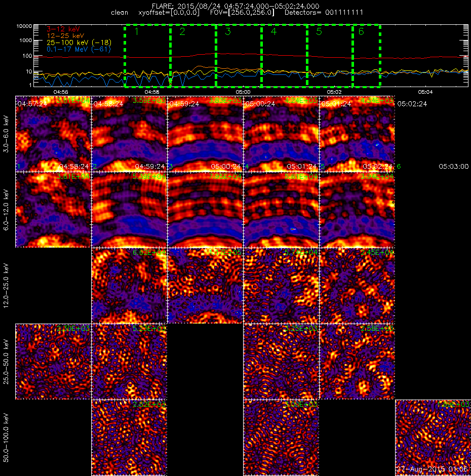Click the '25.0-50.0 keV' row label
471x476 pixels.
point(6,362)
